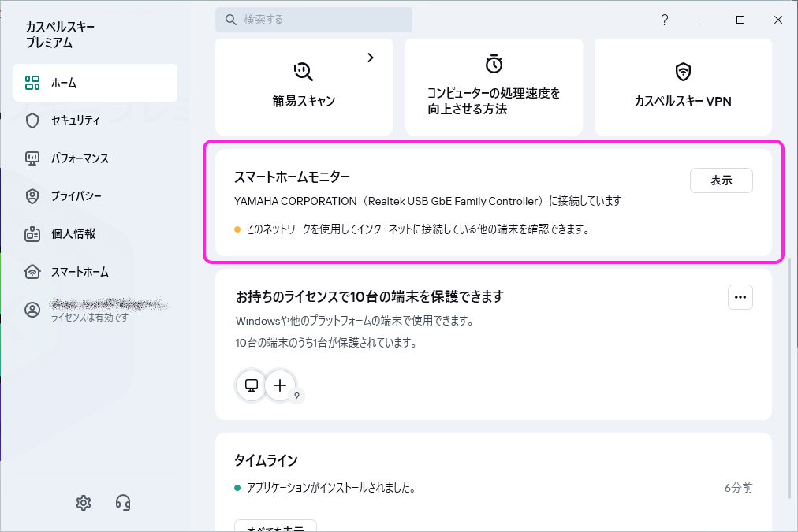This screenshot has width=798, height=532.
Task: Click 表示 button for スマートホームモニター
Action: point(722,180)
